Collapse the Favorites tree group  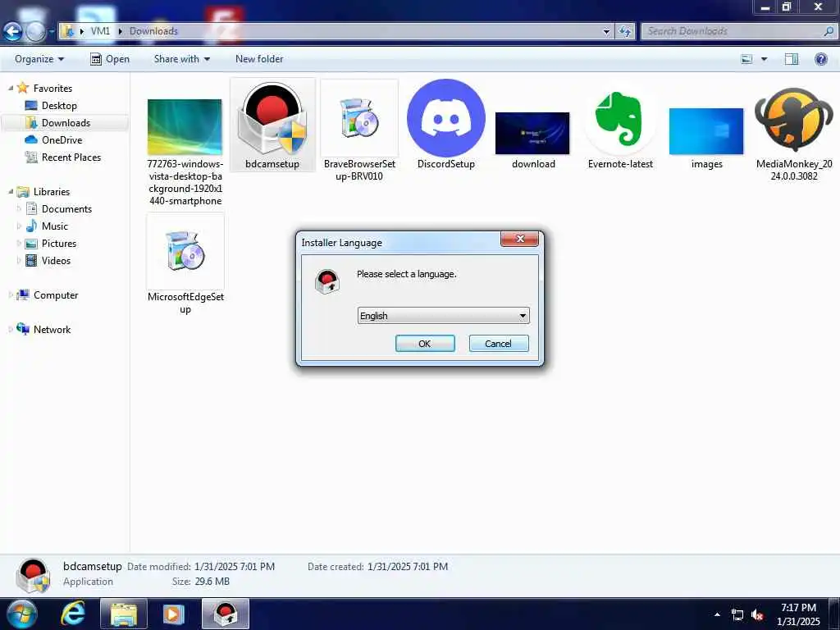pyautogui.click(x=11, y=88)
